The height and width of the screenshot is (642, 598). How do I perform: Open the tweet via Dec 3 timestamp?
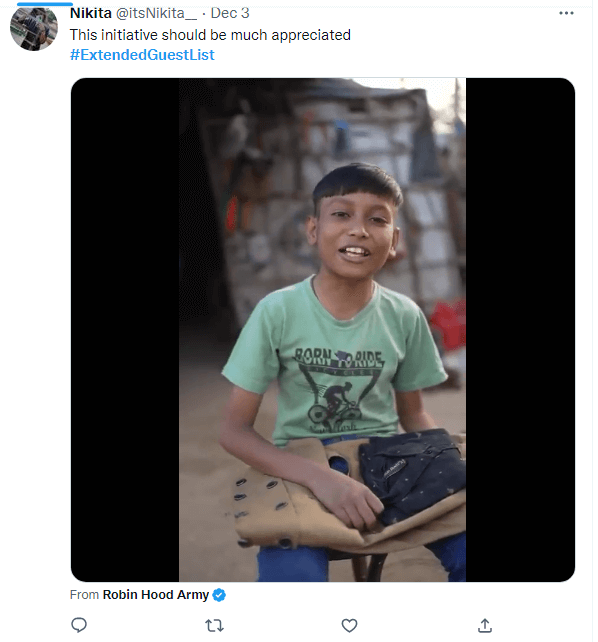pyautogui.click(x=230, y=13)
